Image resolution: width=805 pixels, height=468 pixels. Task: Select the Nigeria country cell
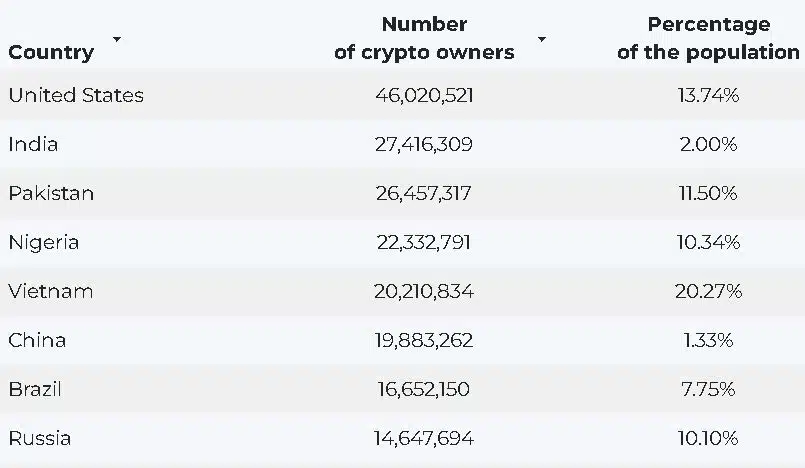pyautogui.click(x=44, y=242)
